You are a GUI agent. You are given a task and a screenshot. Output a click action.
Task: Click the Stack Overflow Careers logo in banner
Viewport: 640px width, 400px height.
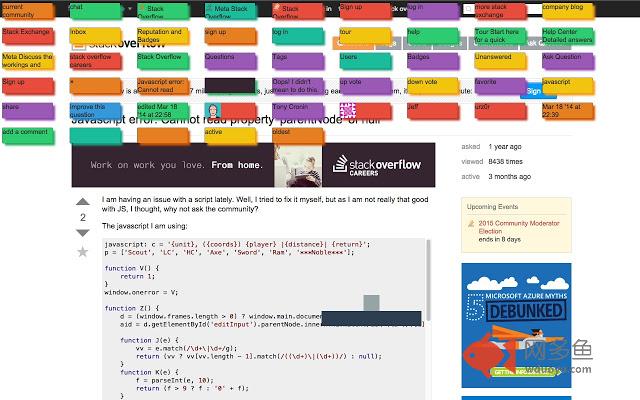pos(377,165)
